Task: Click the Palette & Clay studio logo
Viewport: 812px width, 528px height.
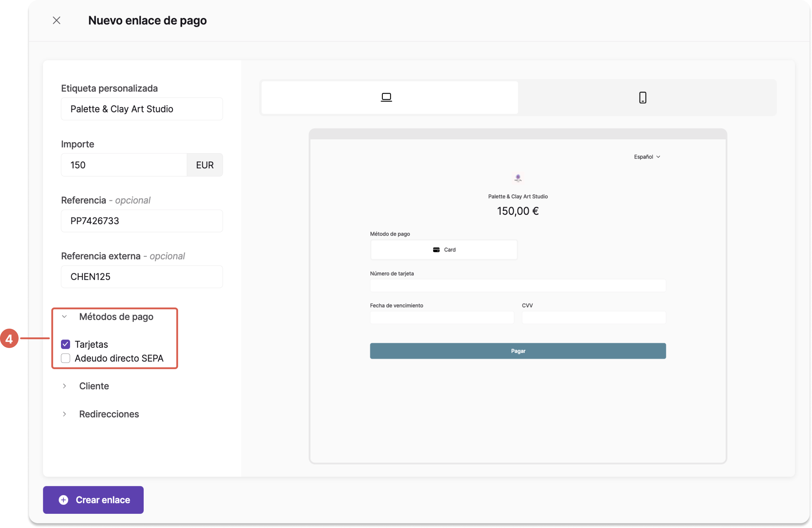Action: 518,178
